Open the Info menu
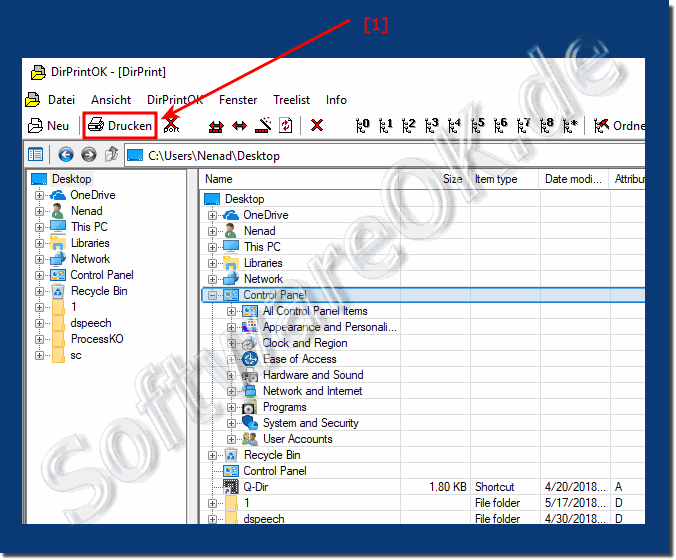The image size is (676, 560). [336, 100]
